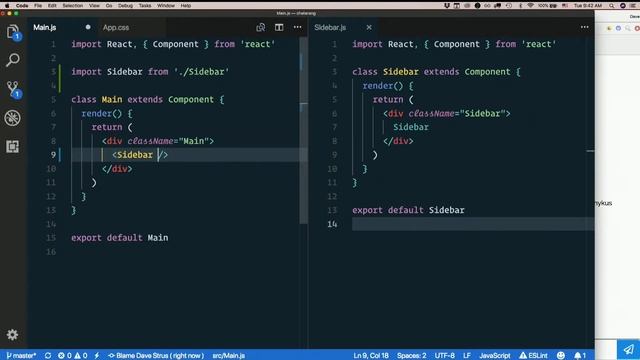640x360 pixels.
Task: Click the <Sidebar /> tag in Main.js
Action: coord(140,155)
